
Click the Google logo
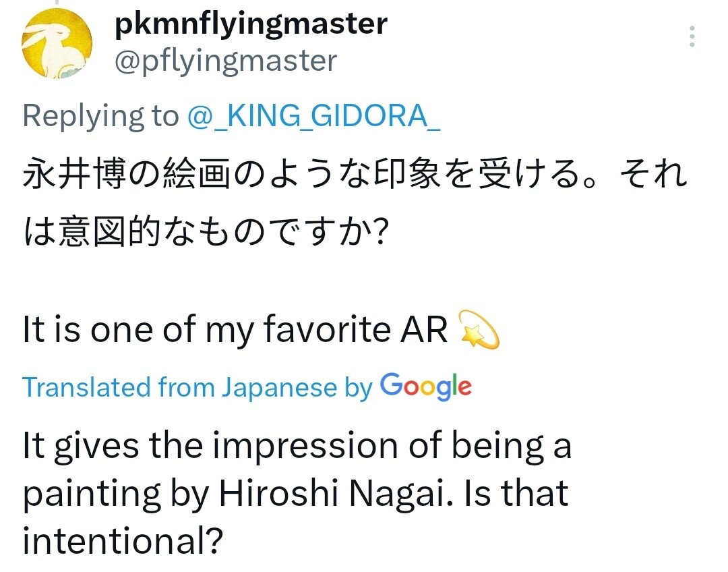coord(425,387)
